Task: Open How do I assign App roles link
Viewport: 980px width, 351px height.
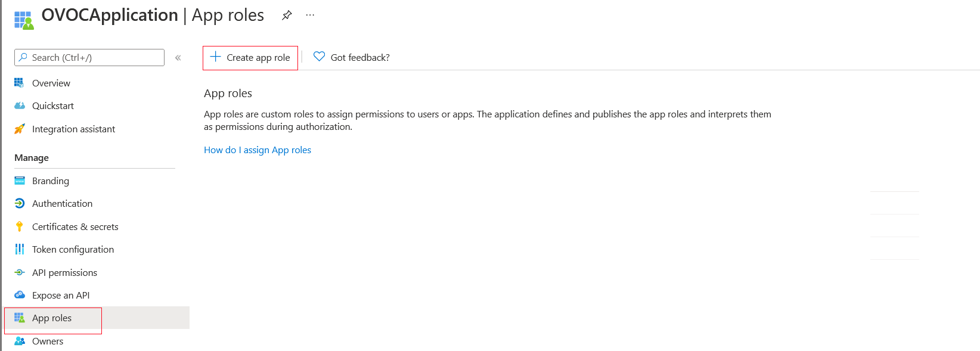Action: 258,150
